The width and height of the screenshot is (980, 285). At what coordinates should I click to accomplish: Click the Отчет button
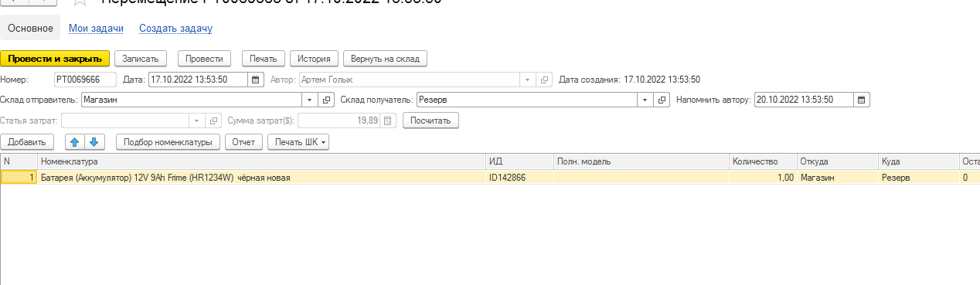click(243, 142)
